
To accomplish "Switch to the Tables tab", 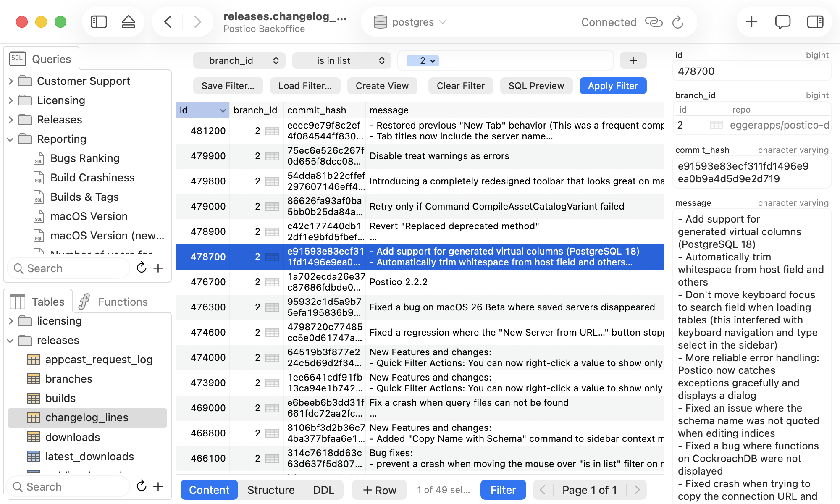I will pyautogui.click(x=38, y=302).
